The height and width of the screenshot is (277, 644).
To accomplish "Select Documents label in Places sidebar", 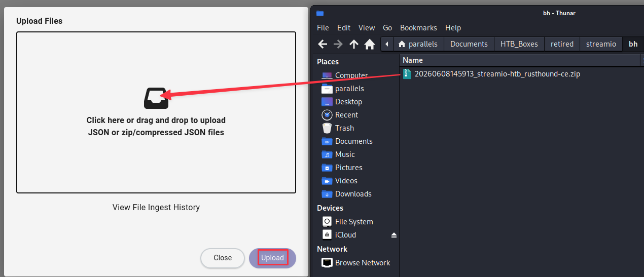I will point(354,141).
